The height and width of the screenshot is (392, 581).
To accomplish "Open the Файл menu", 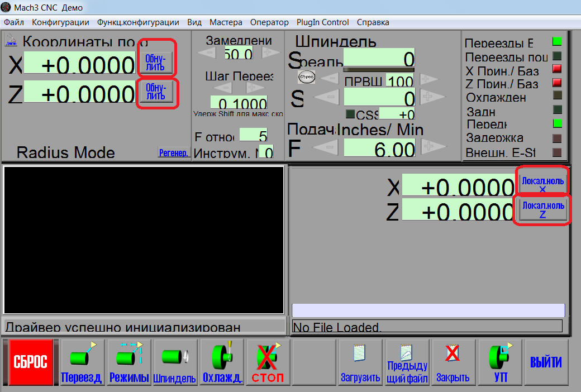I will [14, 22].
